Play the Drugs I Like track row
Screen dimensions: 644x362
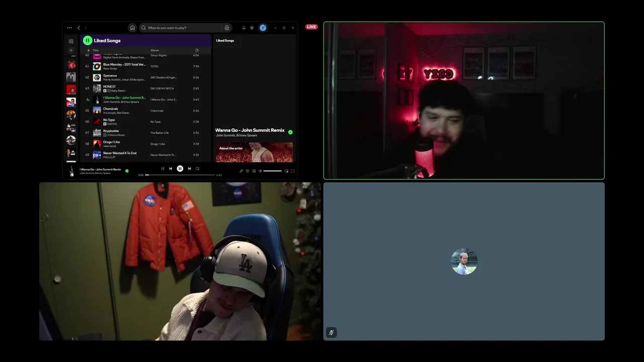click(x=145, y=144)
